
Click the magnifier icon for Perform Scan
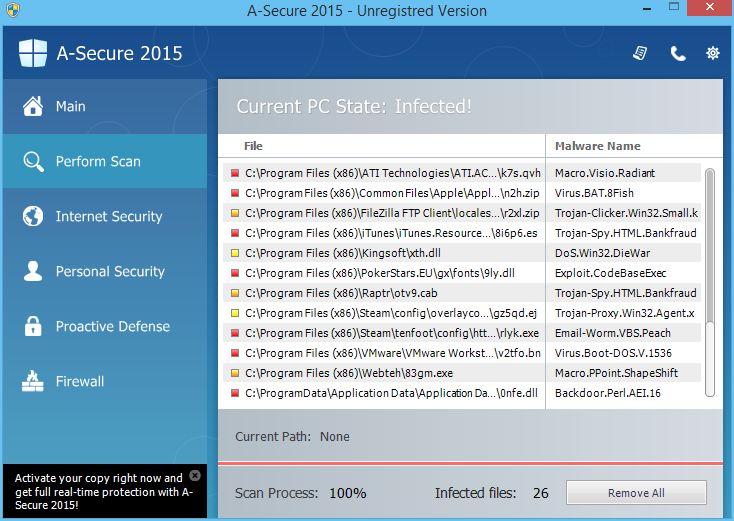click(33, 161)
